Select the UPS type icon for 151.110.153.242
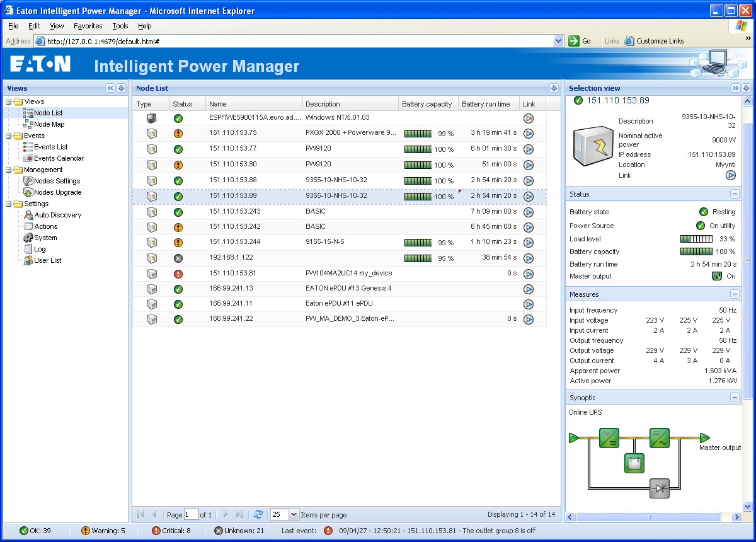 (151, 227)
